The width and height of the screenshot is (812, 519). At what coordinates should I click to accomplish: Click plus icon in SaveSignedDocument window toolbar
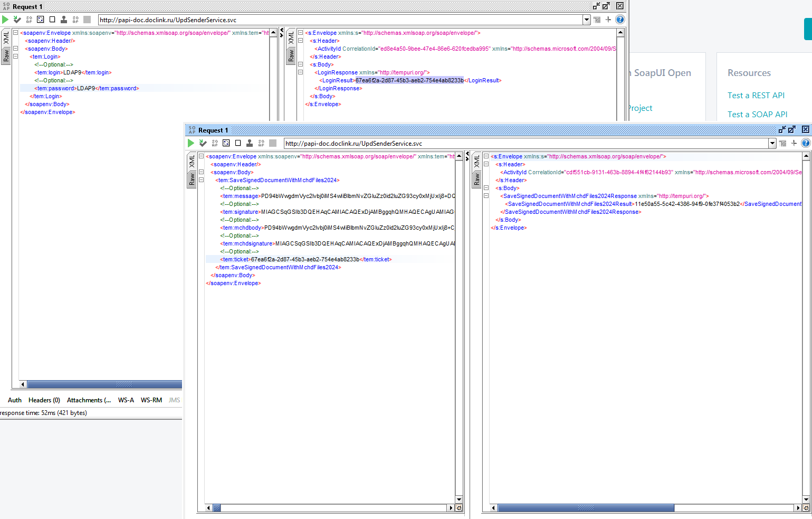[794, 143]
